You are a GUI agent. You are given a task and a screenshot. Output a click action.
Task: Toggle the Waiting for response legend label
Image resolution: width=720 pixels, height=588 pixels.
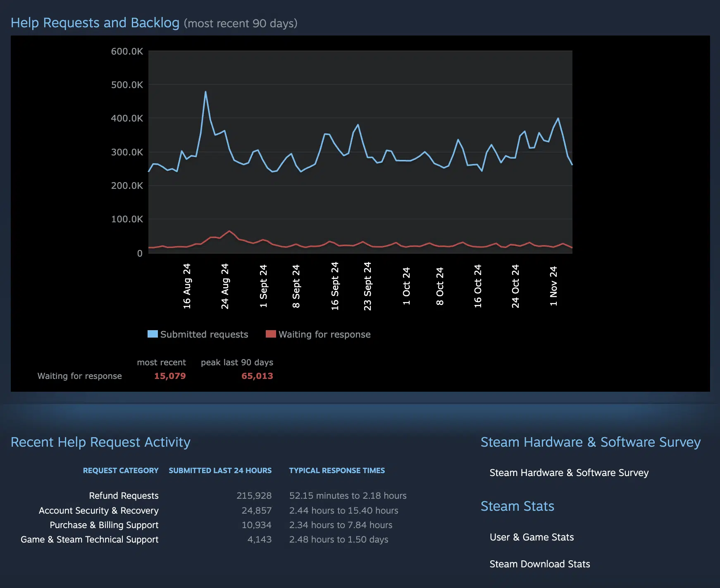[324, 334]
